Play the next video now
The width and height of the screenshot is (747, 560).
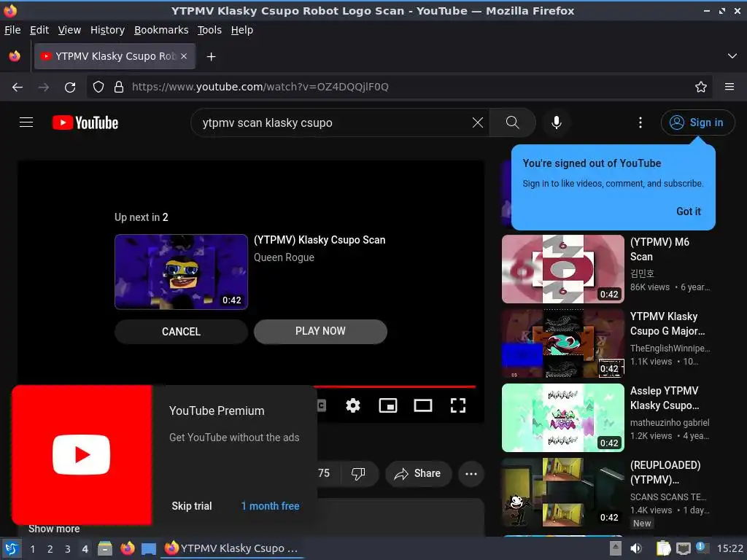click(320, 332)
